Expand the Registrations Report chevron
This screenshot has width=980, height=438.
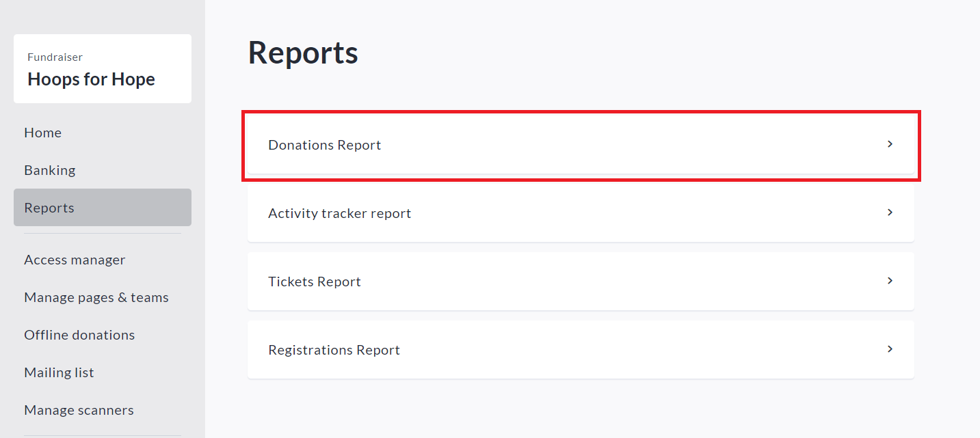(x=889, y=349)
